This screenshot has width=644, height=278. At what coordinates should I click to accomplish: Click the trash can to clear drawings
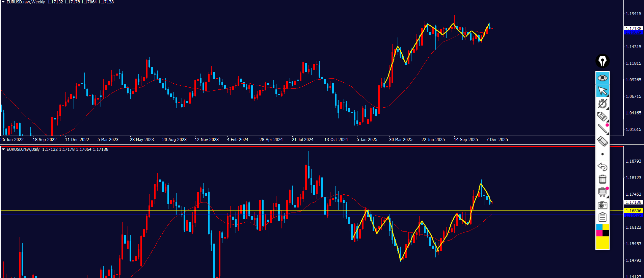[602, 179]
